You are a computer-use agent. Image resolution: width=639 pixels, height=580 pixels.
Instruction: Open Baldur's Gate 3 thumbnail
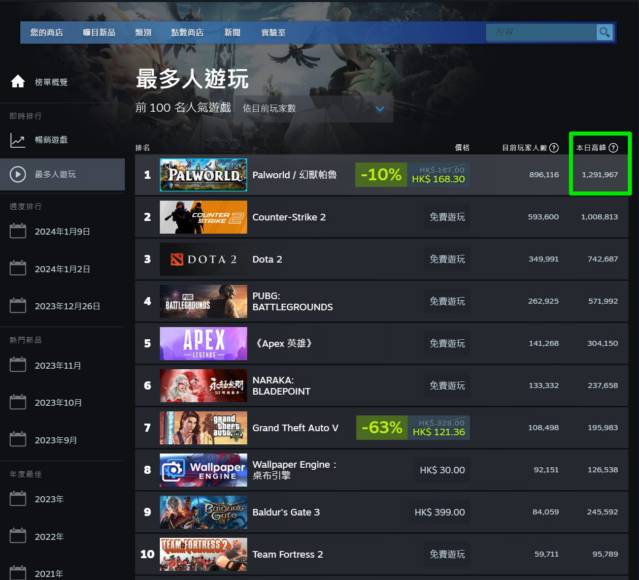[203, 512]
